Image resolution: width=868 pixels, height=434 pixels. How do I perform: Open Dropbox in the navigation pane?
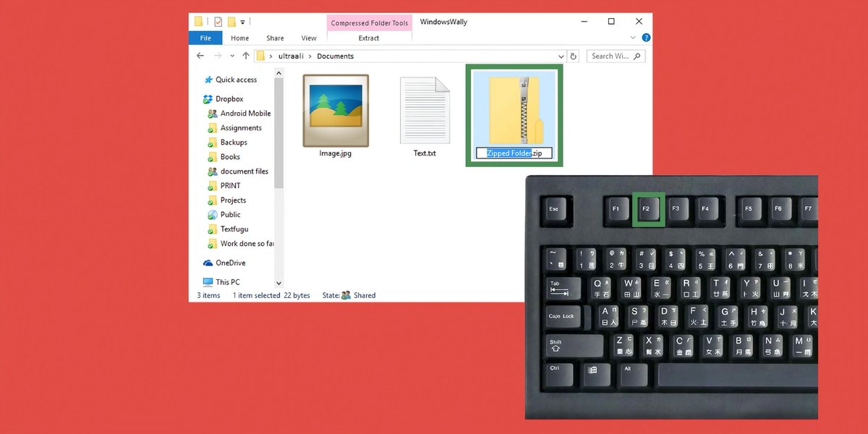223,99
